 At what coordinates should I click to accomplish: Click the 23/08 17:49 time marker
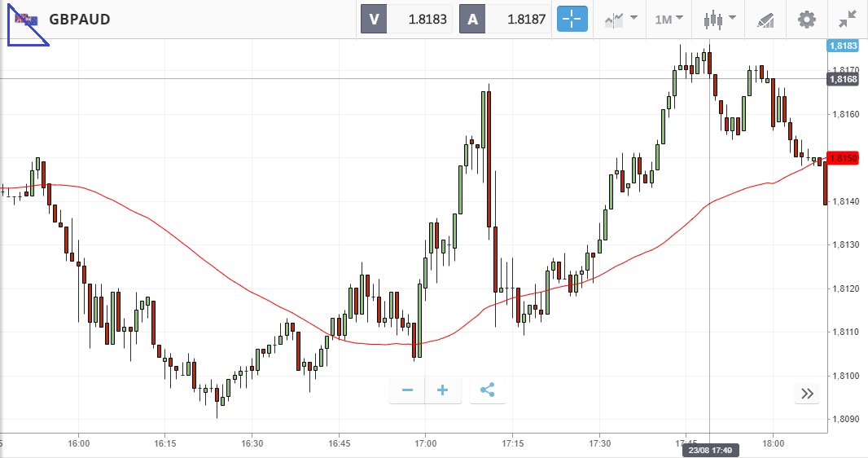pos(709,450)
